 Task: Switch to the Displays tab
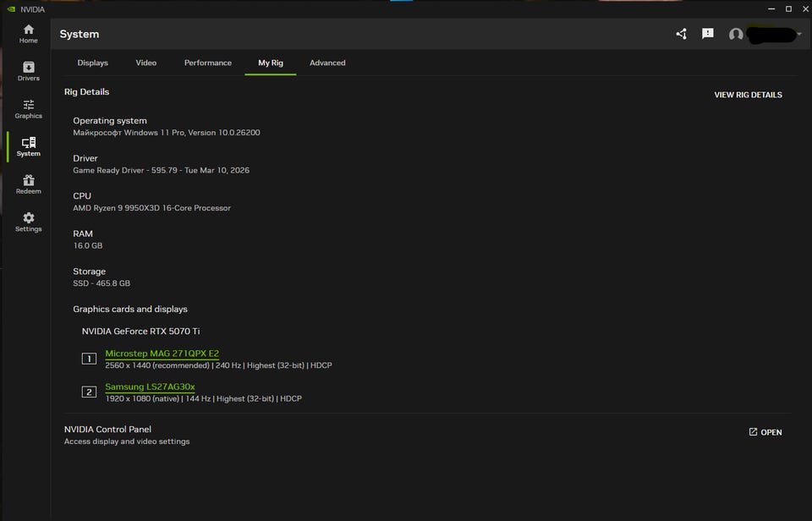[x=93, y=63]
